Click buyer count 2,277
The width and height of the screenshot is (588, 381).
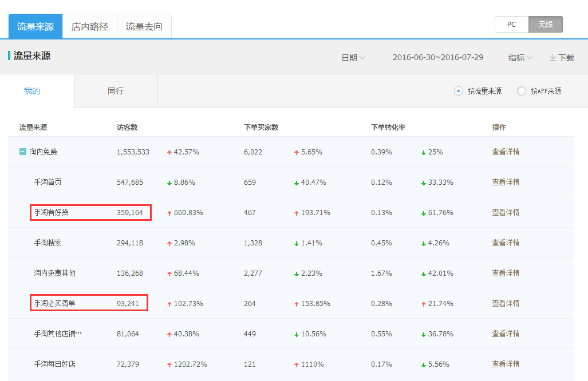(x=253, y=273)
